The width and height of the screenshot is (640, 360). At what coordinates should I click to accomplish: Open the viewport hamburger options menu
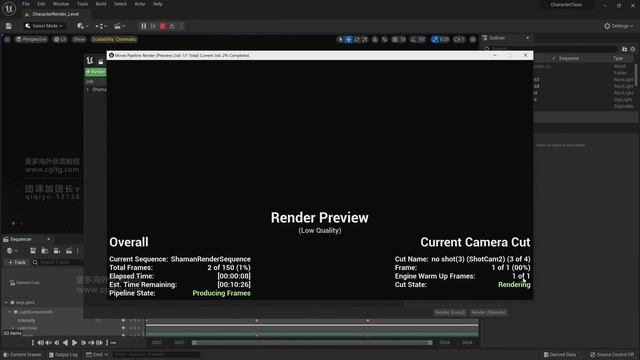tap(7, 40)
